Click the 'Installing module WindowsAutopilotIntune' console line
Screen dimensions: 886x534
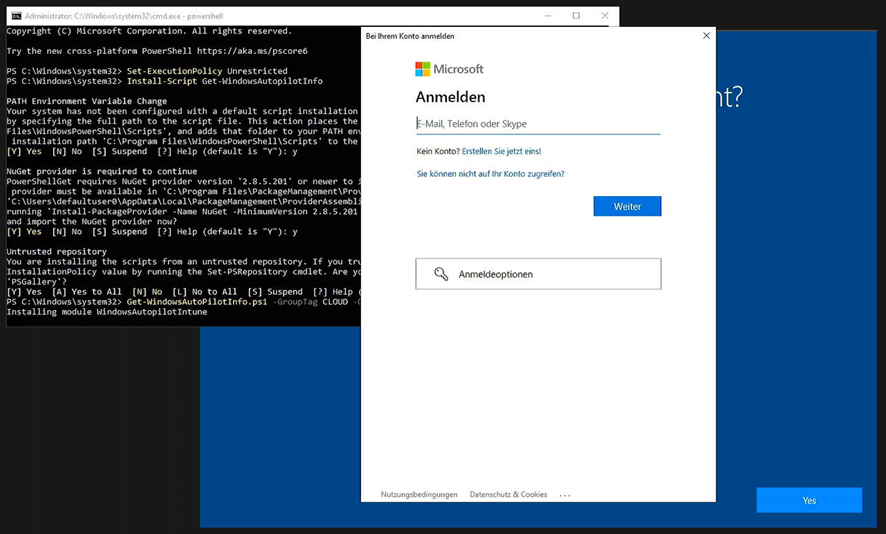tap(107, 312)
